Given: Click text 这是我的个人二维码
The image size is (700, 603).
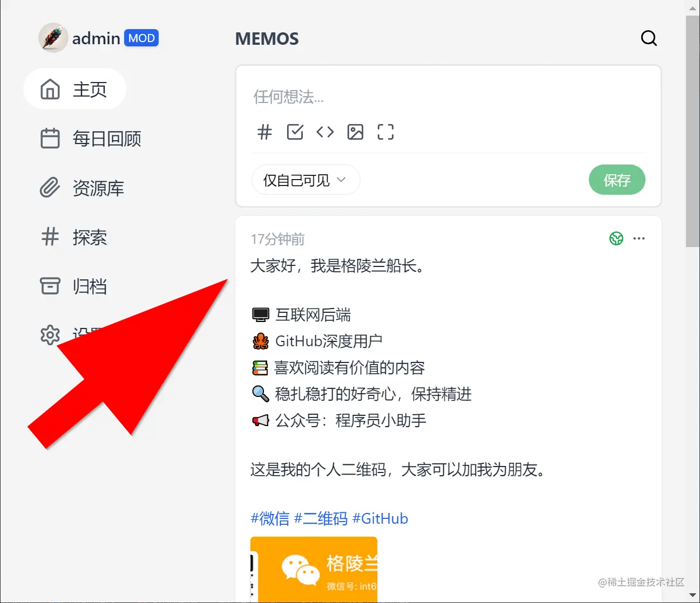Looking at the screenshot, I should point(318,470).
